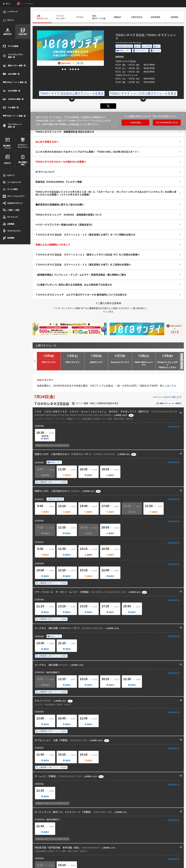
Task: Click down chevron under シャンテ schedule link
Action: coord(143,99)
